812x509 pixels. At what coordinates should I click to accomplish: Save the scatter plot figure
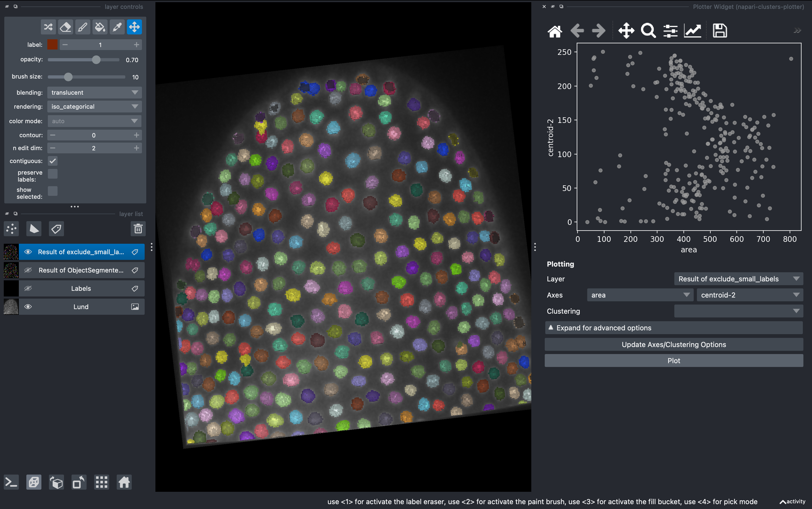(720, 30)
